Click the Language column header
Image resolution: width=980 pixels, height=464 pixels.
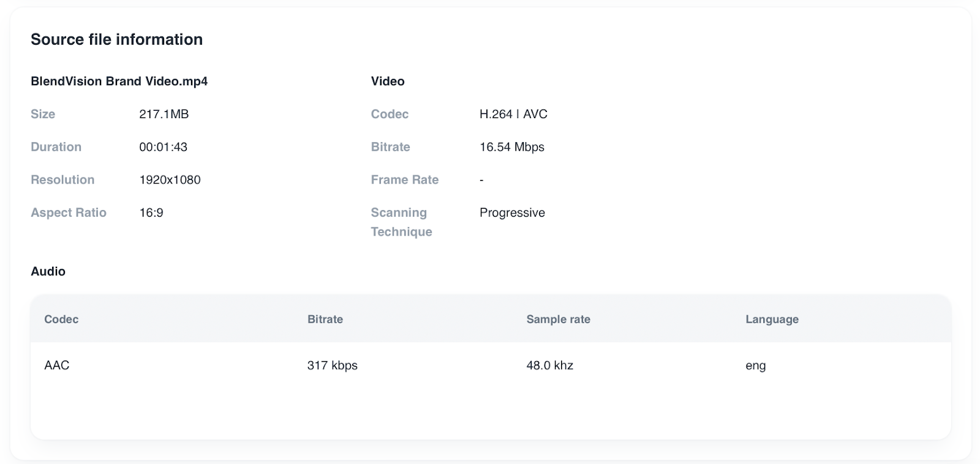point(772,319)
